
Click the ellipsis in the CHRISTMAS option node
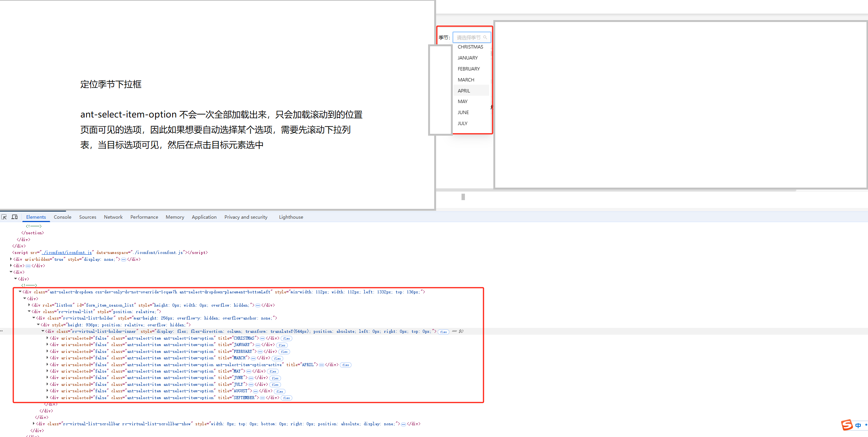tap(262, 338)
